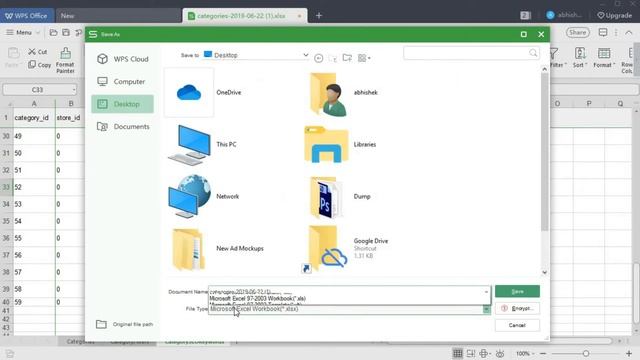Open New Ad Mockups folder
The width and height of the screenshot is (640, 360).
[188, 249]
